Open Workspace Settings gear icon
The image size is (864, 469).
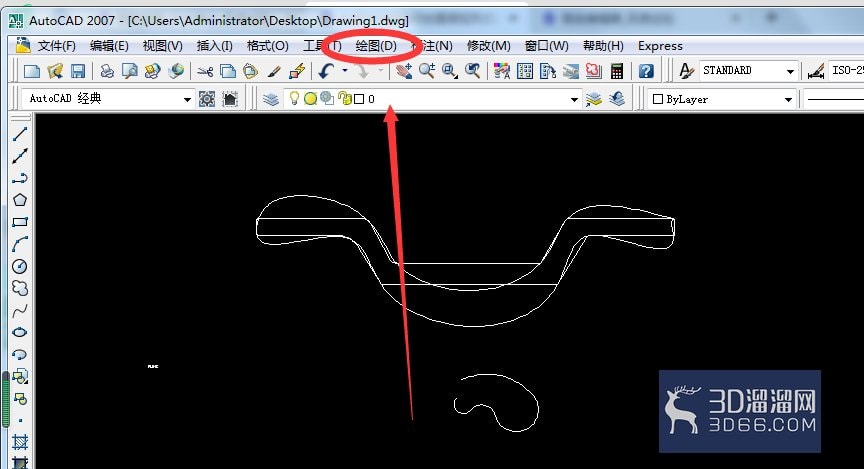point(207,99)
